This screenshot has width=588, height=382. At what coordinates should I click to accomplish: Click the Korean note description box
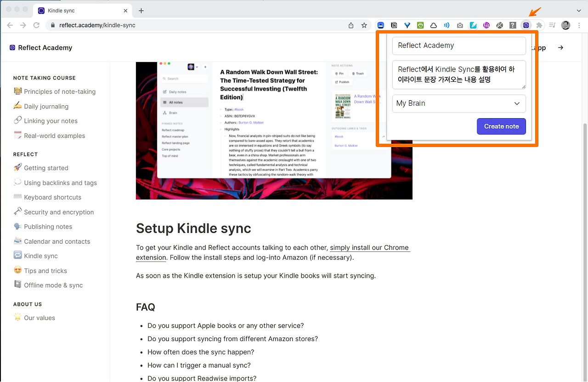pyautogui.click(x=459, y=74)
